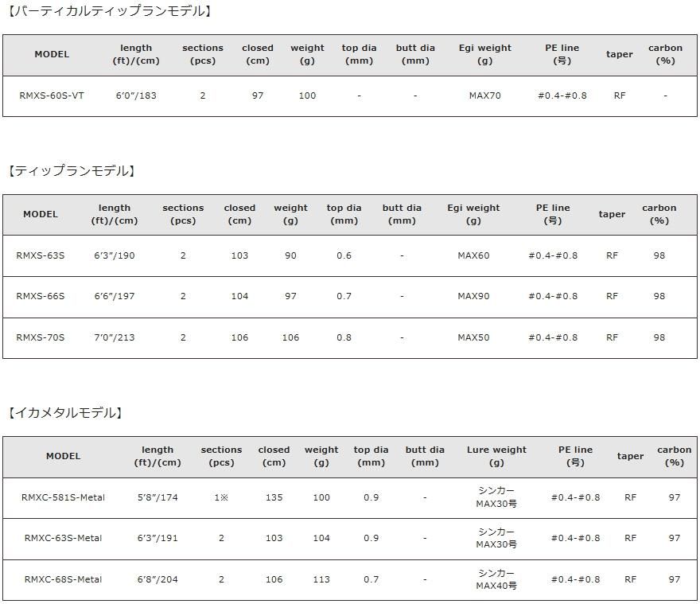Click the RMXC-68S-Metal model name
This screenshot has width=700, height=604.
click(63, 579)
